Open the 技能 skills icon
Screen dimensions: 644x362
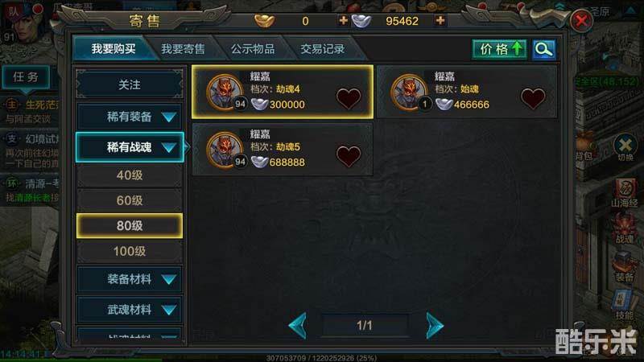pyautogui.click(x=625, y=305)
